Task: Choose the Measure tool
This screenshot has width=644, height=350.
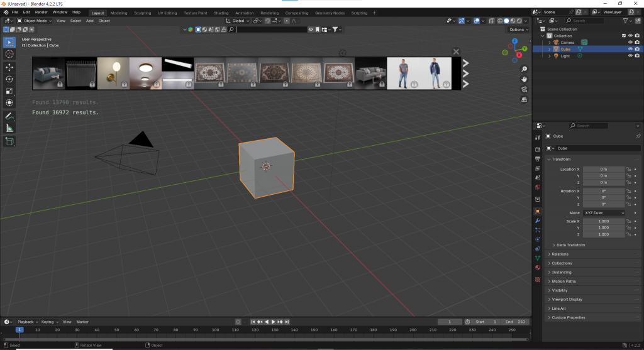Action: pyautogui.click(x=9, y=128)
